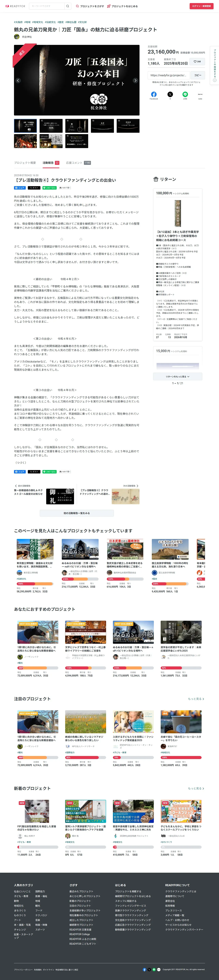Open the #神社仏閣 hashtag
This screenshot has width=219, height=980.
[71, 22]
